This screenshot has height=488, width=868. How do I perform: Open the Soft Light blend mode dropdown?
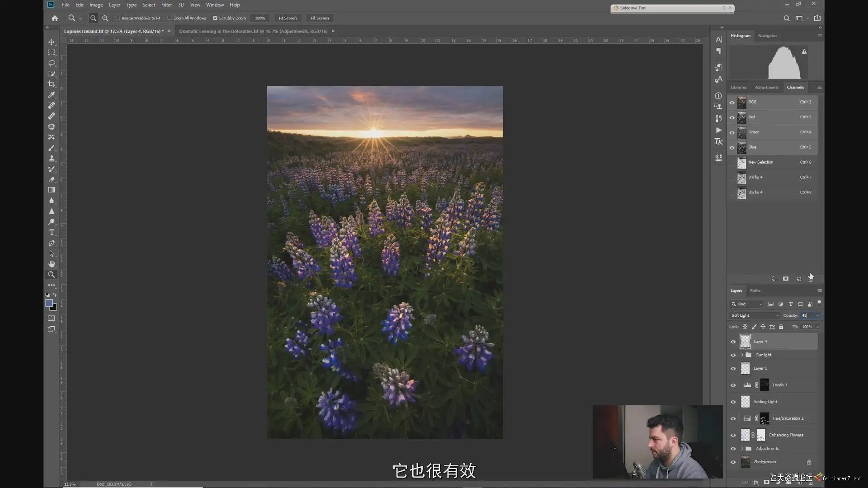pyautogui.click(x=754, y=315)
